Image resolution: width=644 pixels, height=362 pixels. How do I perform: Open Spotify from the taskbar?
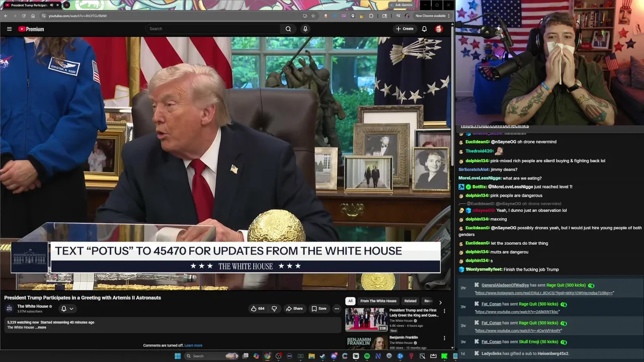click(367, 356)
